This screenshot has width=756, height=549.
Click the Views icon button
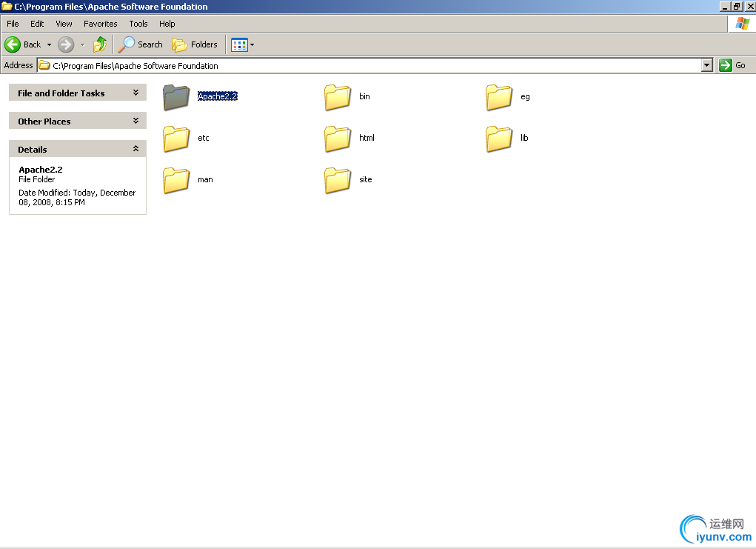[239, 45]
